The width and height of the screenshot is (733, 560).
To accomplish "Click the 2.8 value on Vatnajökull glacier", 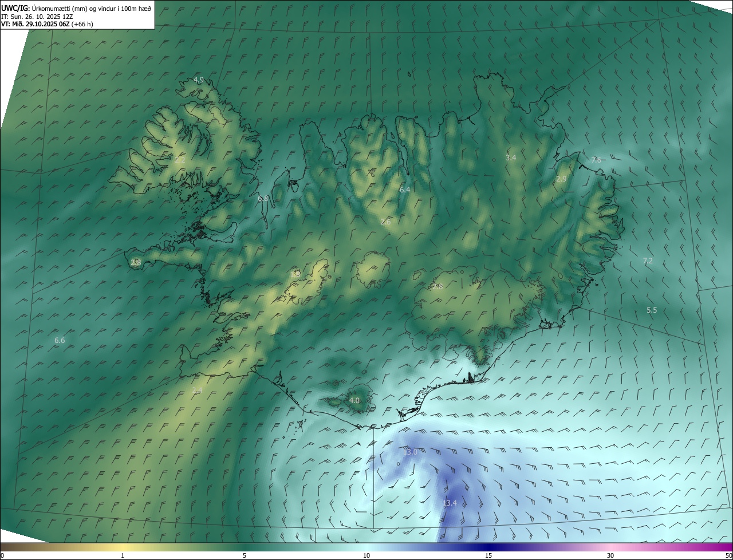I will point(438,286).
